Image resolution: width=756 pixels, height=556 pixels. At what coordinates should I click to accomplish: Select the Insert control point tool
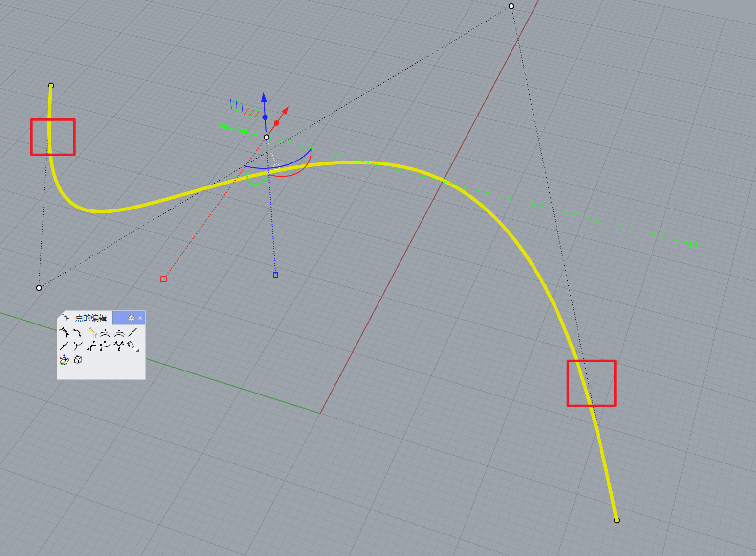(105, 333)
